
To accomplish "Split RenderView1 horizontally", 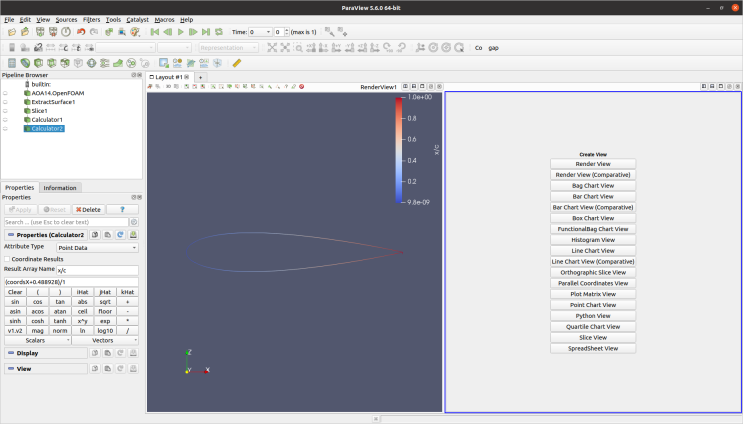I will [405, 87].
